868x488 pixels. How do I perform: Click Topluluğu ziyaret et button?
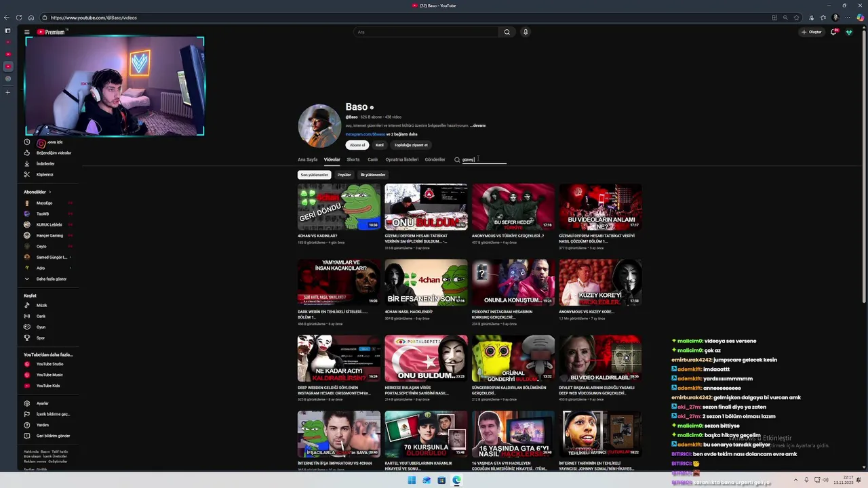411,145
